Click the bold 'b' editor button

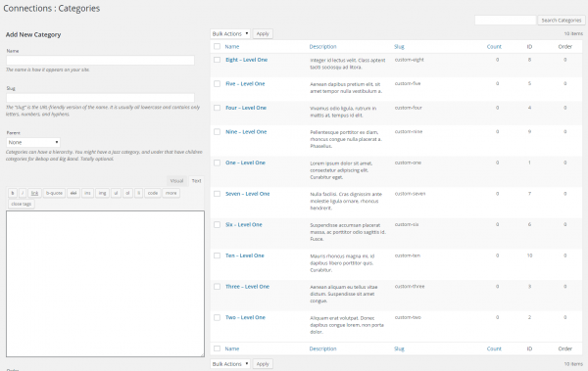13,193
